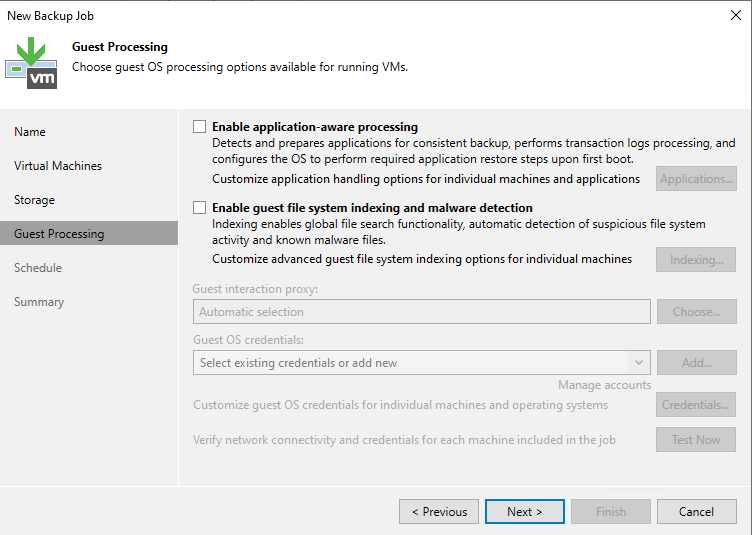Viewport: 752px width, 535px height.
Task: Open the Virtual Machines step
Action: (58, 166)
